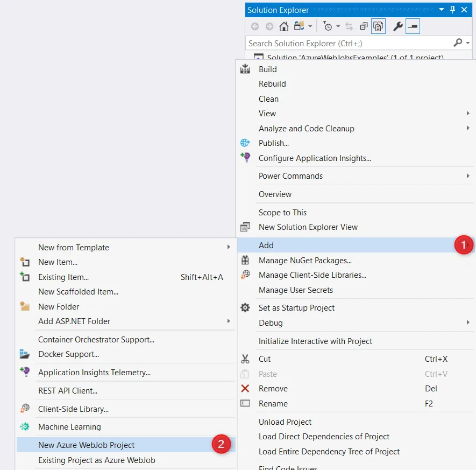Select Load Entire Dependency Tree of Project
The image size is (476, 470).
coord(356,452)
